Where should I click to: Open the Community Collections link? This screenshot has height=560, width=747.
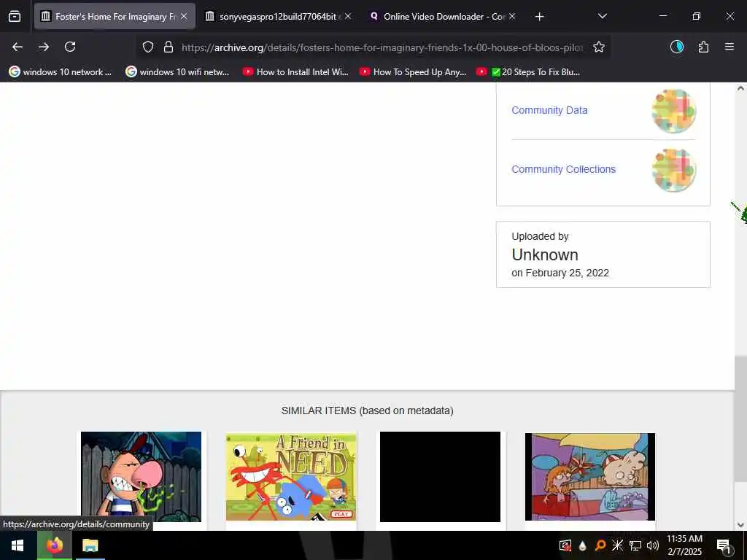(x=564, y=169)
